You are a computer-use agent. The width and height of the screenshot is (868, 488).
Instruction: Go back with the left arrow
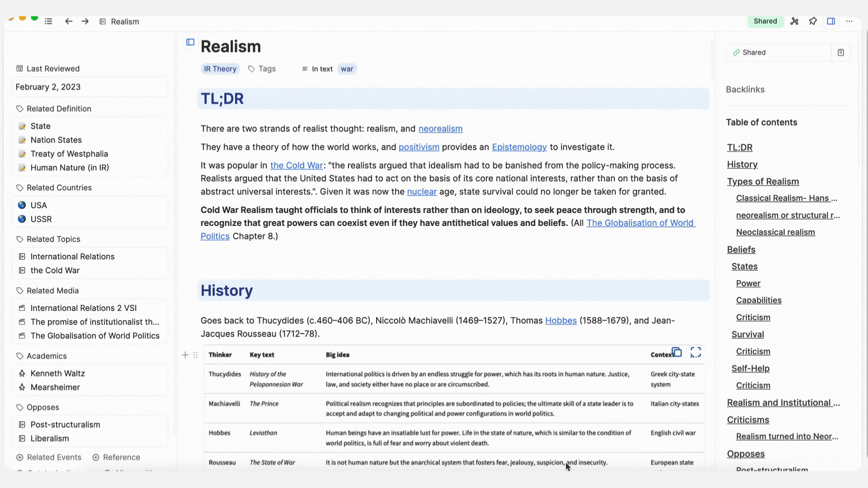(x=68, y=21)
